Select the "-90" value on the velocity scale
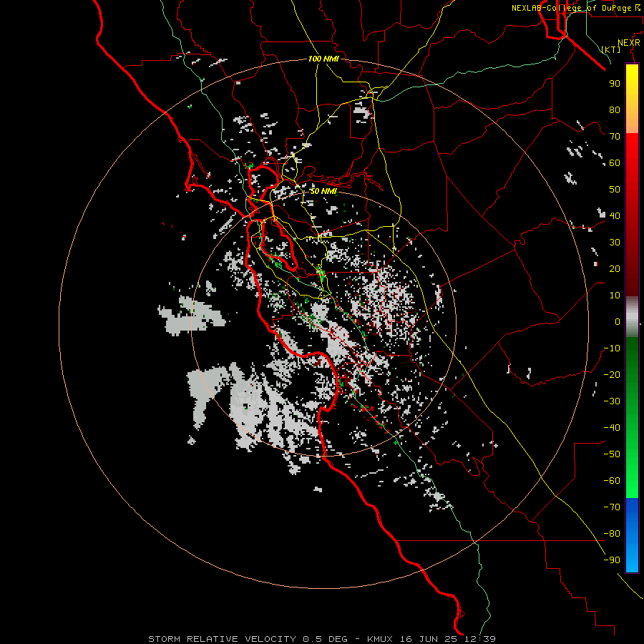The height and width of the screenshot is (644, 644). pos(612,560)
